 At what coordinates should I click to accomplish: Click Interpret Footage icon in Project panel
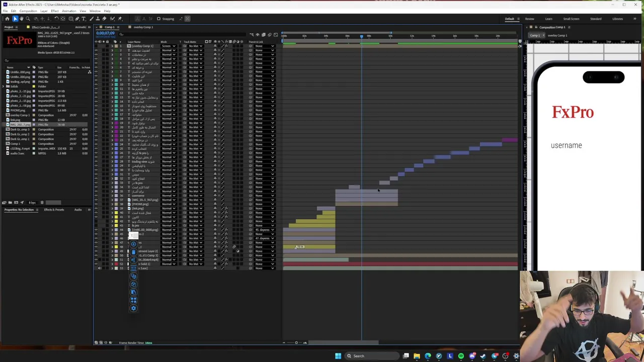tap(4, 203)
